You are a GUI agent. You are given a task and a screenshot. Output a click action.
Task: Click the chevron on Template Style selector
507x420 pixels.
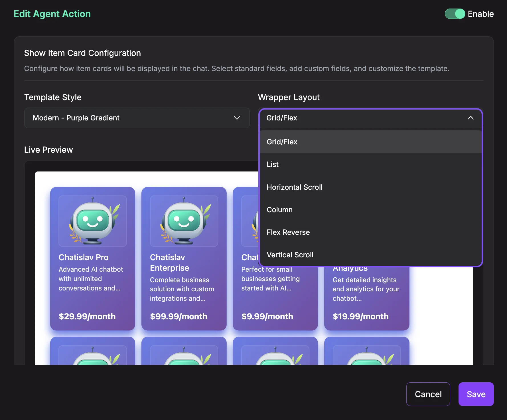click(x=237, y=118)
